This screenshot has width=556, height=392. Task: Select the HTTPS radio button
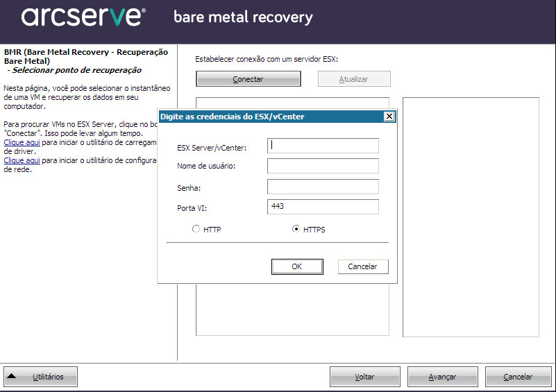[296, 229]
